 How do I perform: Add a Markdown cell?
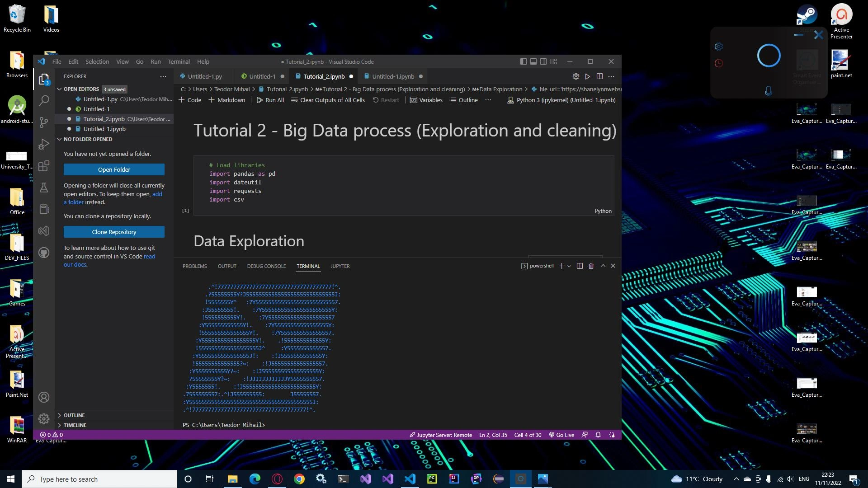coord(226,100)
